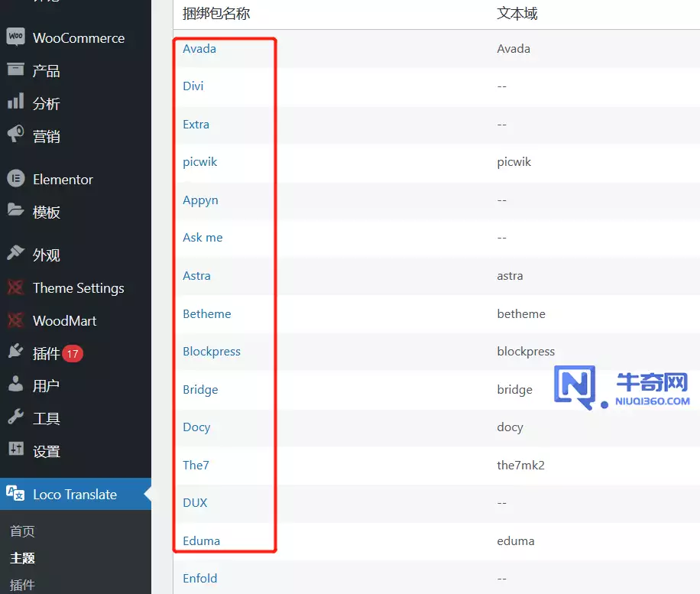Open the Extra theme bundle

pyautogui.click(x=196, y=124)
